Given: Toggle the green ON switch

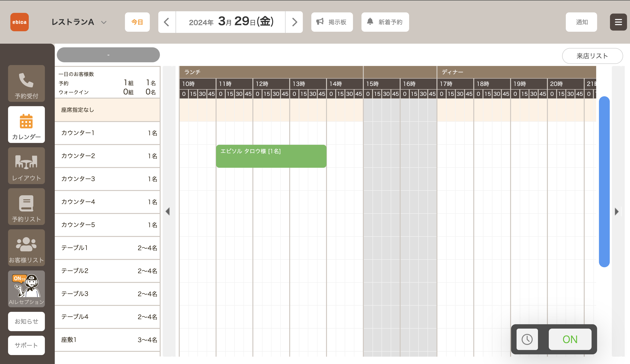Looking at the screenshot, I should 570,339.
